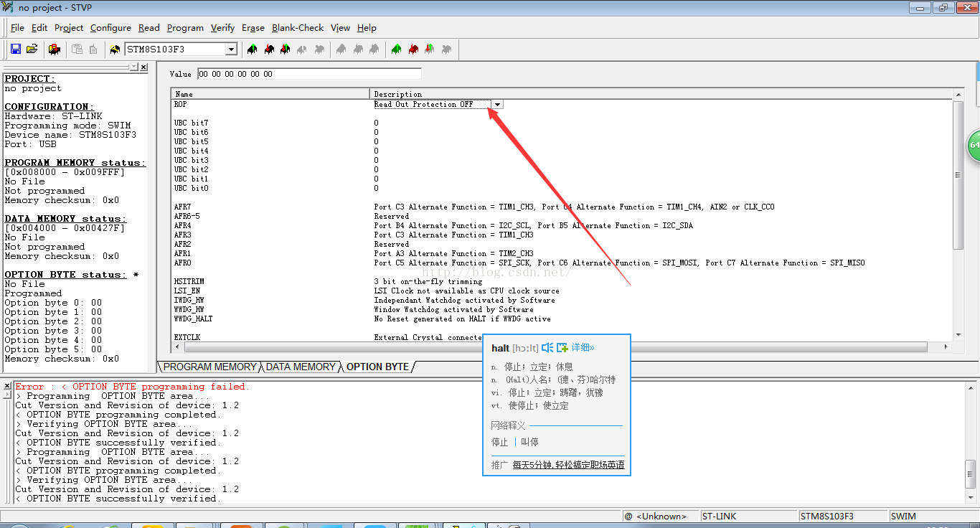Switch to the PROGRAM MEMORY tab
Viewport: 980px width, 528px height.
(x=209, y=367)
